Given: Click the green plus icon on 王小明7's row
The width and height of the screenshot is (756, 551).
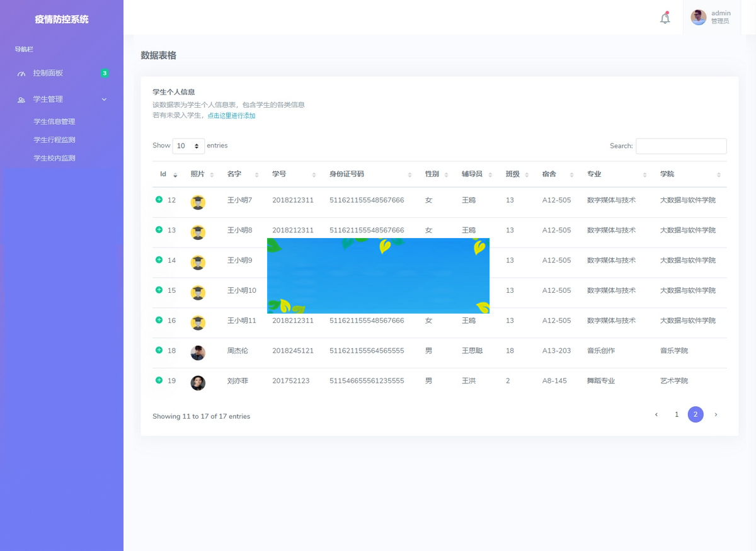Looking at the screenshot, I should point(158,200).
